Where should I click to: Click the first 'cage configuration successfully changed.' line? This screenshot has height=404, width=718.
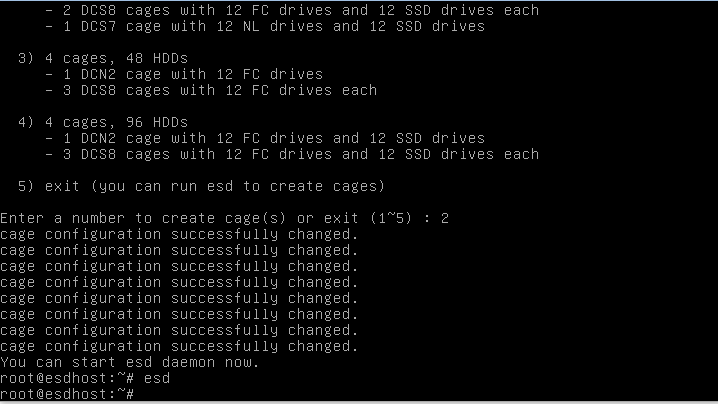[x=178, y=234]
